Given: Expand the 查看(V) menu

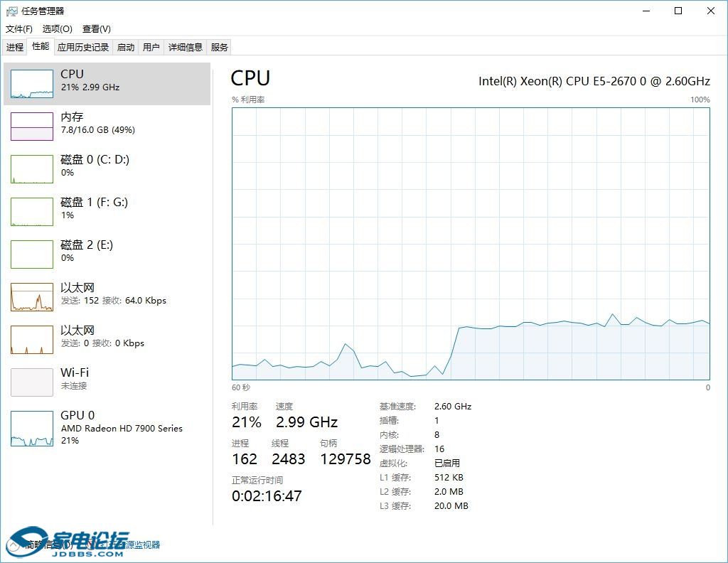Looking at the screenshot, I should point(96,29).
